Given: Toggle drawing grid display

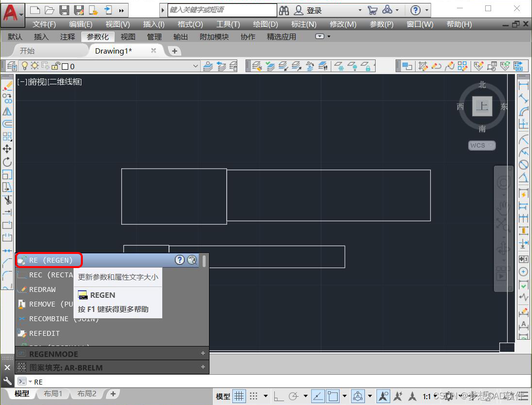Looking at the screenshot, I should pos(239,396).
